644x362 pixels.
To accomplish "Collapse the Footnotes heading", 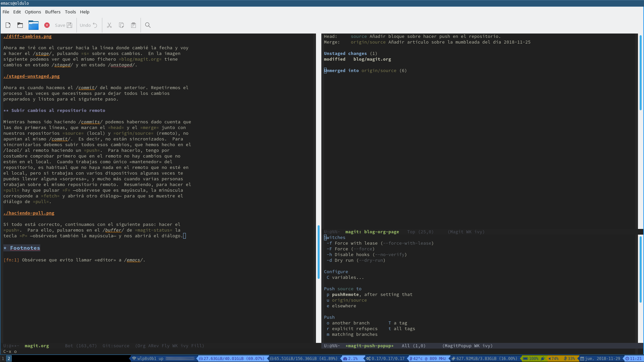I will coord(22,248).
